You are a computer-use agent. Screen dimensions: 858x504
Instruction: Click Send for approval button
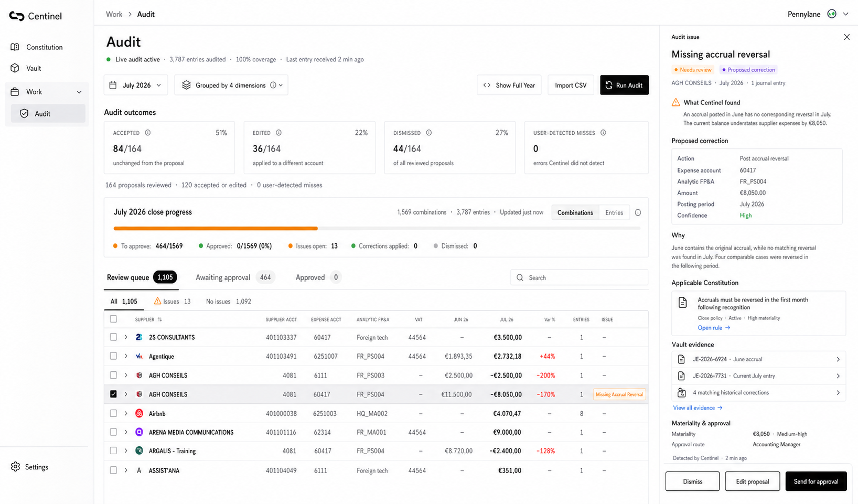click(816, 481)
